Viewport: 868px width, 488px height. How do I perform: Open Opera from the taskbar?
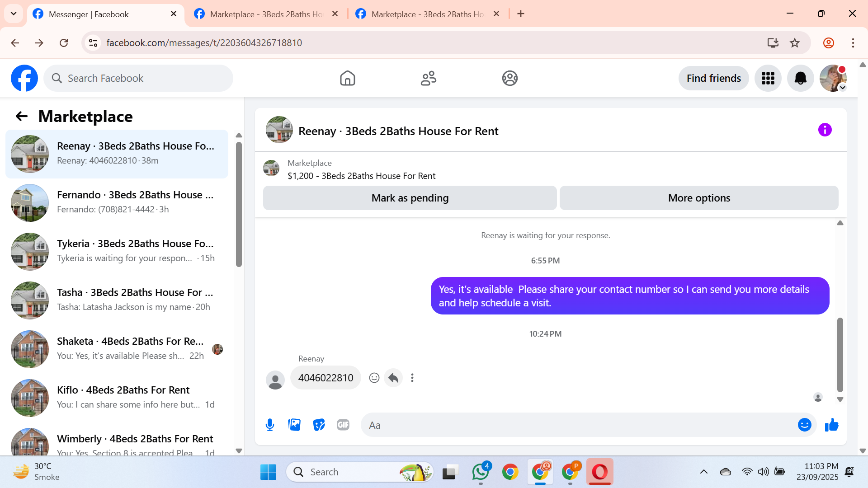(x=600, y=472)
